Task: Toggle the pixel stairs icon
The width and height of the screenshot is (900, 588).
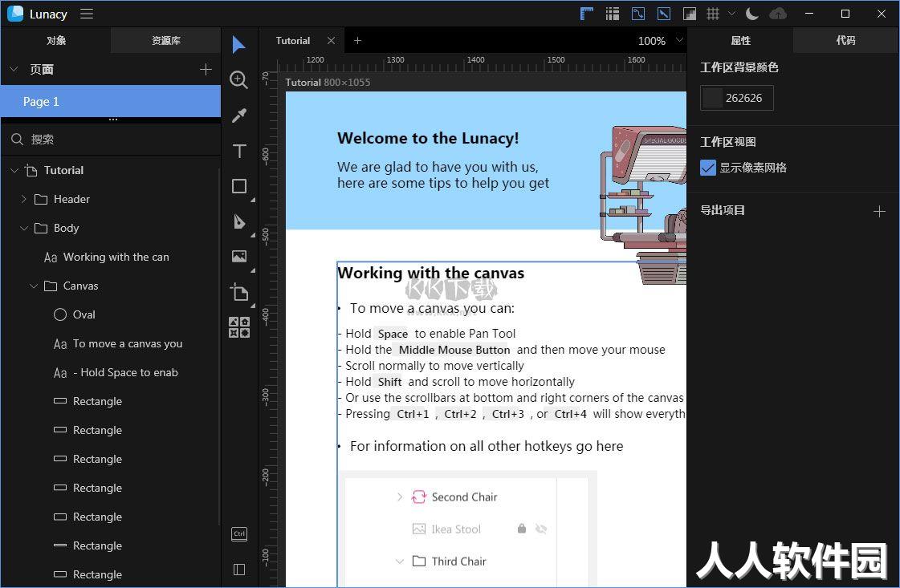Action: [x=690, y=14]
